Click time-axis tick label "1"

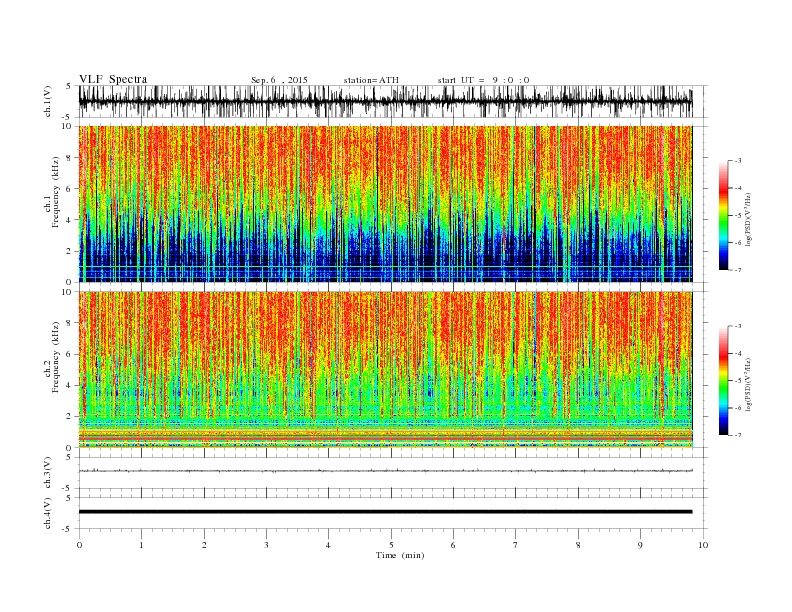click(141, 545)
